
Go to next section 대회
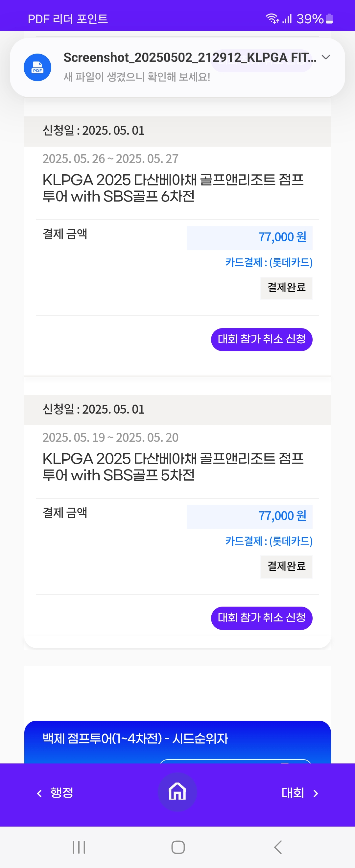(293, 792)
